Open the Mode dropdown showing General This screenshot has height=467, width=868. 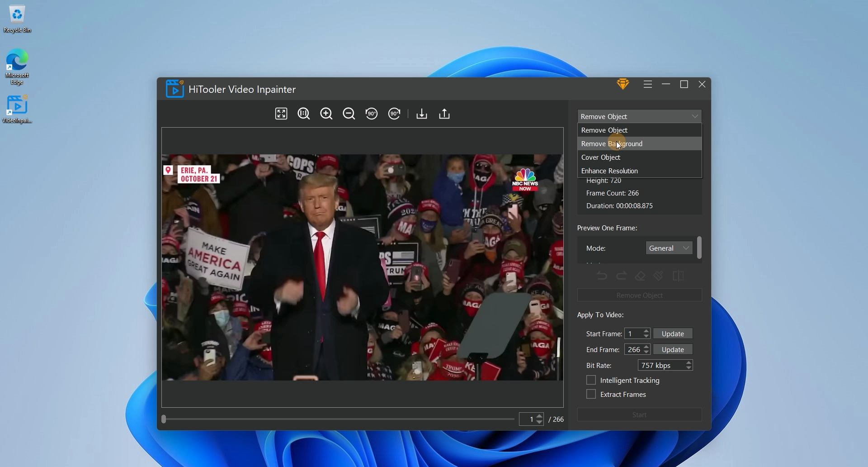(x=669, y=248)
